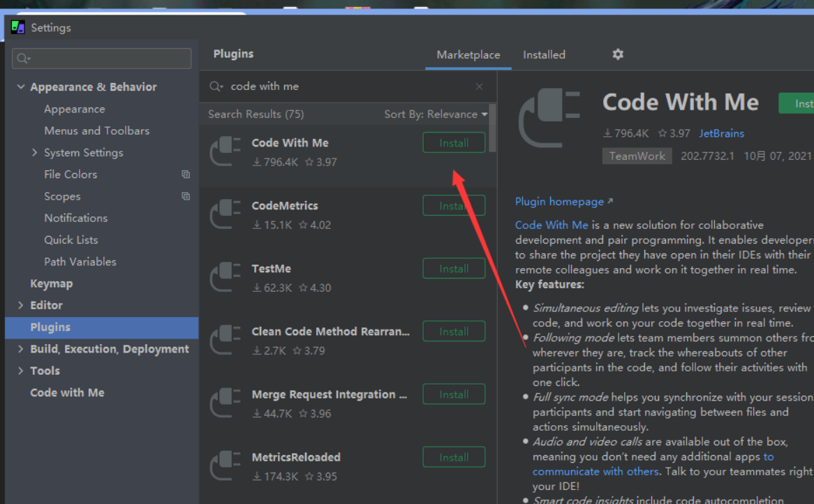Select File Colors settings
The image size is (814, 504).
coord(71,175)
